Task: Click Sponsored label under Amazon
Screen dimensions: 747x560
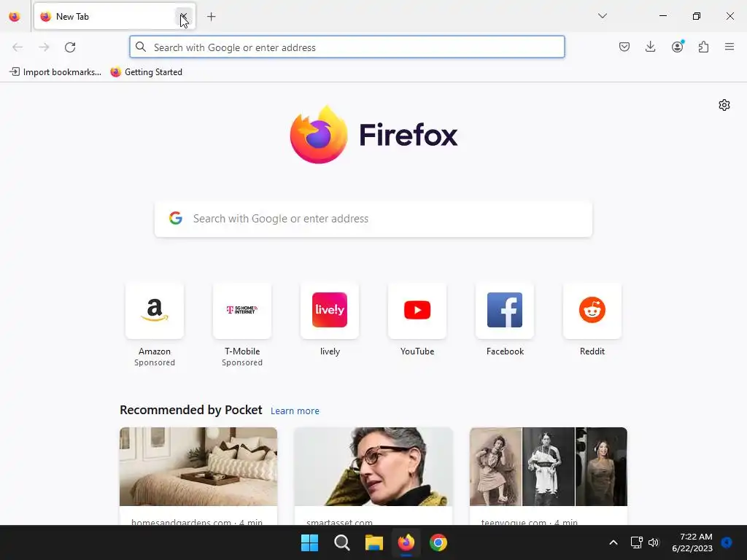Action: point(155,362)
